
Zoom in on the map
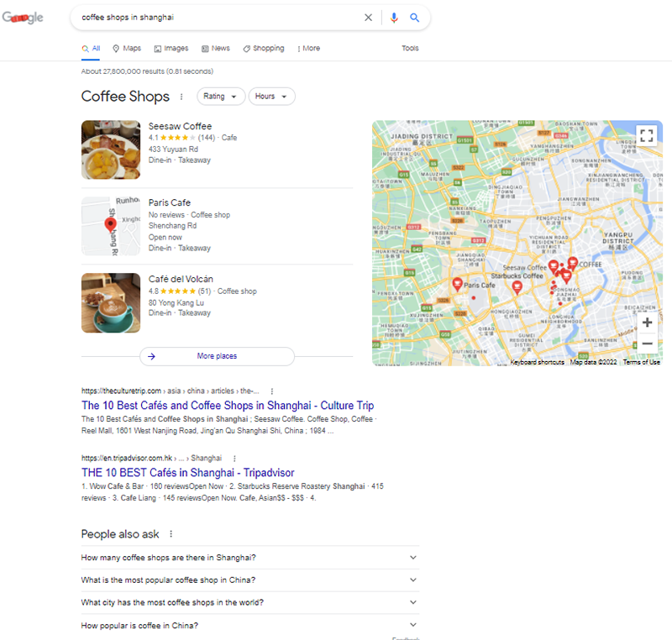(x=647, y=323)
